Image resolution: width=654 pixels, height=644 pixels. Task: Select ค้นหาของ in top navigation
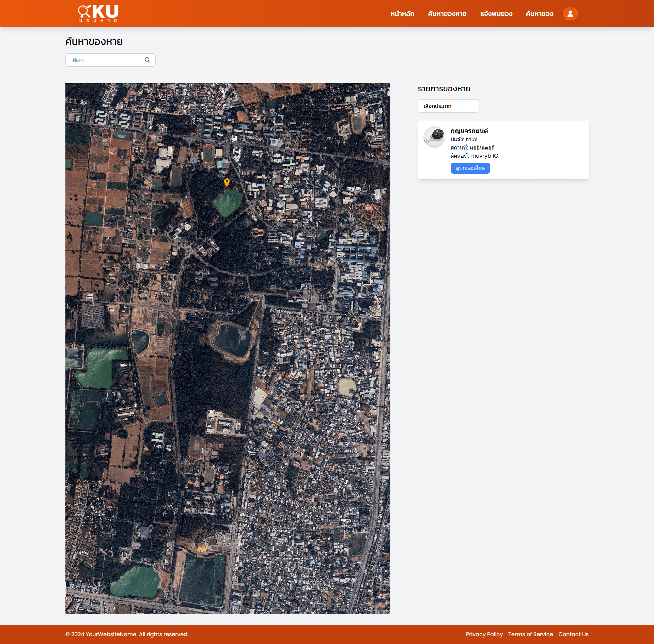[540, 14]
